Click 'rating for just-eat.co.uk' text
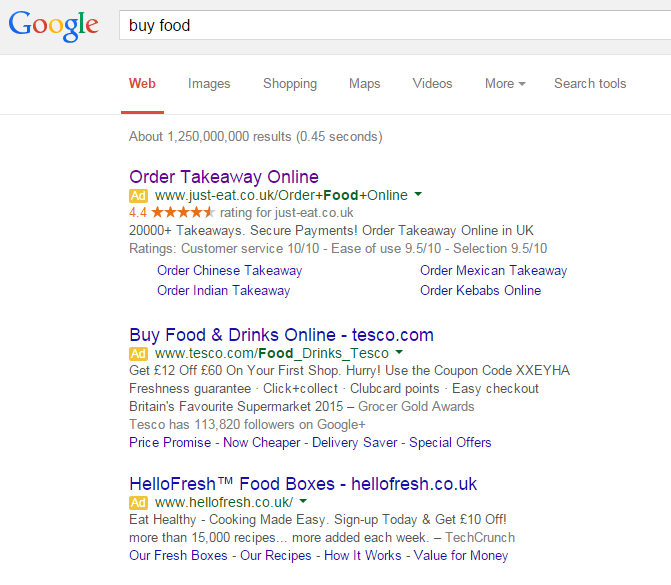Image resolution: width=671 pixels, height=585 pixels. point(286,213)
